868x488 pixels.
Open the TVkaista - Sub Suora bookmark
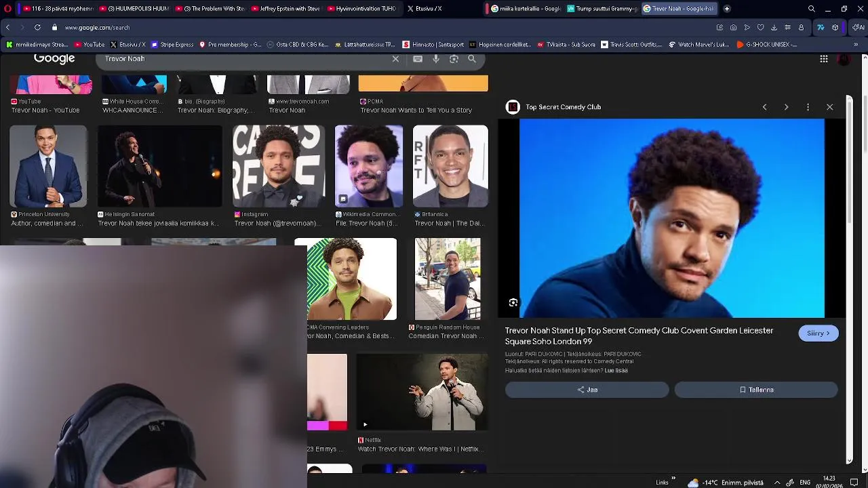click(x=566, y=44)
